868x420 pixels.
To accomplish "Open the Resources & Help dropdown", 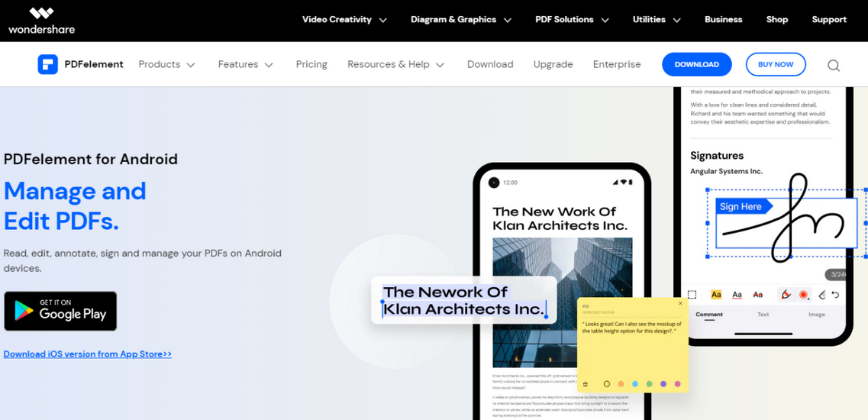I will point(395,64).
